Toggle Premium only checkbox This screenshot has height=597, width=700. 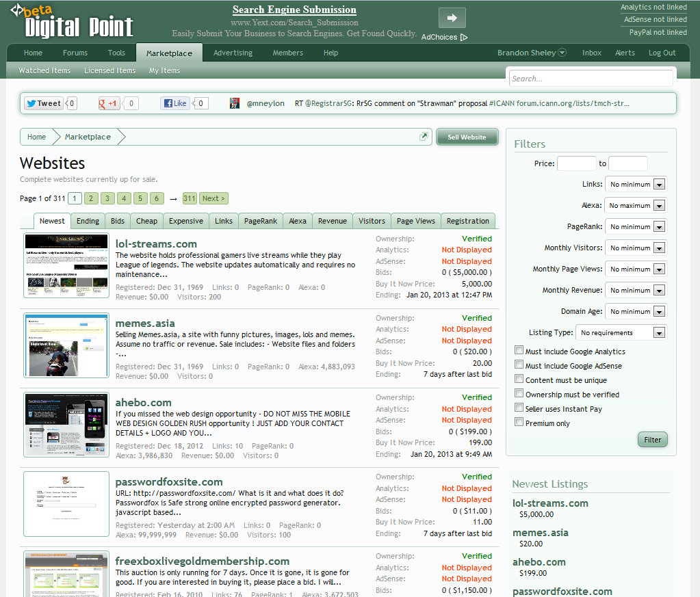pyautogui.click(x=519, y=422)
